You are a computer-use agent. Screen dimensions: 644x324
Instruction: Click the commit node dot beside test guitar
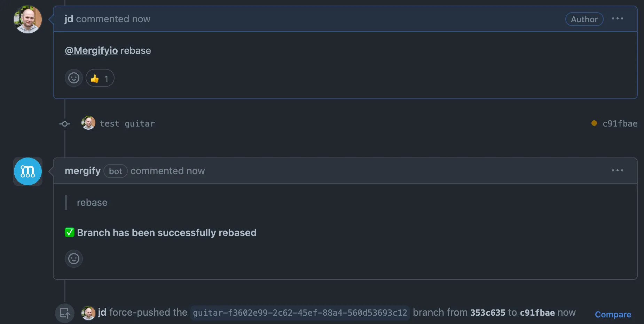point(64,124)
